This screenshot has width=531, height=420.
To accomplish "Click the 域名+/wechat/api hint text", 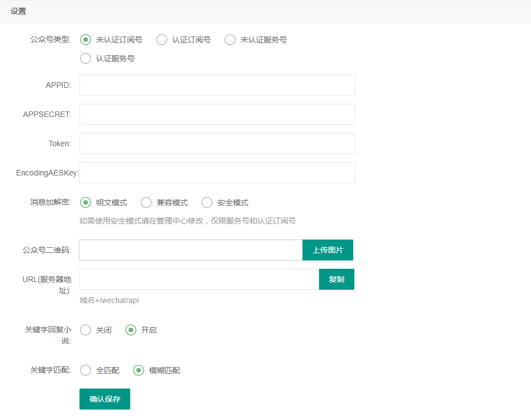I will [x=109, y=300].
